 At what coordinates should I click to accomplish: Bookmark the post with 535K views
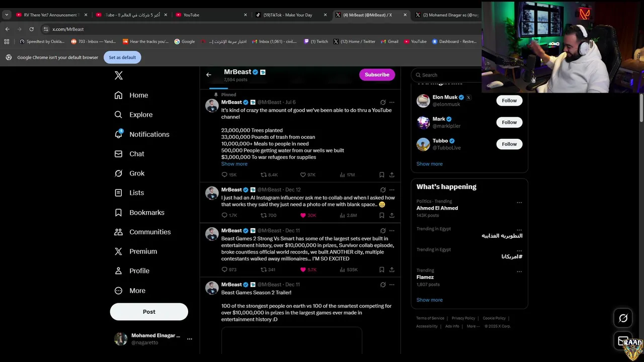[381, 269]
